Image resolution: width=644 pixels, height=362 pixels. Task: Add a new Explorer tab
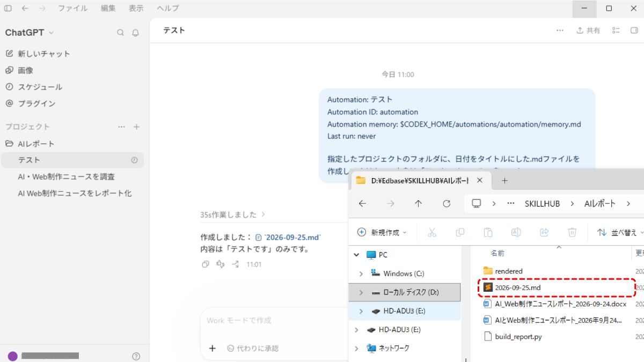(504, 180)
